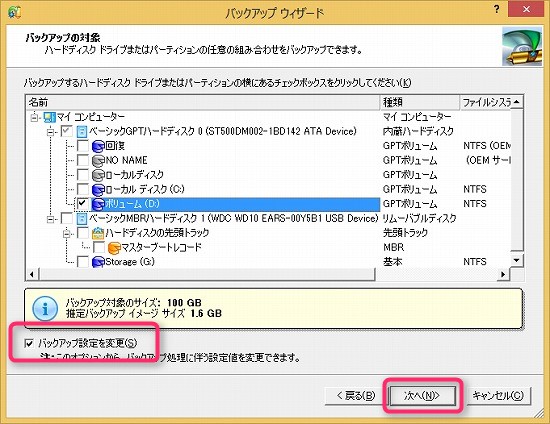This screenshot has height=424, width=550.
Task: Select the マスターブートレコード row label
Action: (161, 248)
